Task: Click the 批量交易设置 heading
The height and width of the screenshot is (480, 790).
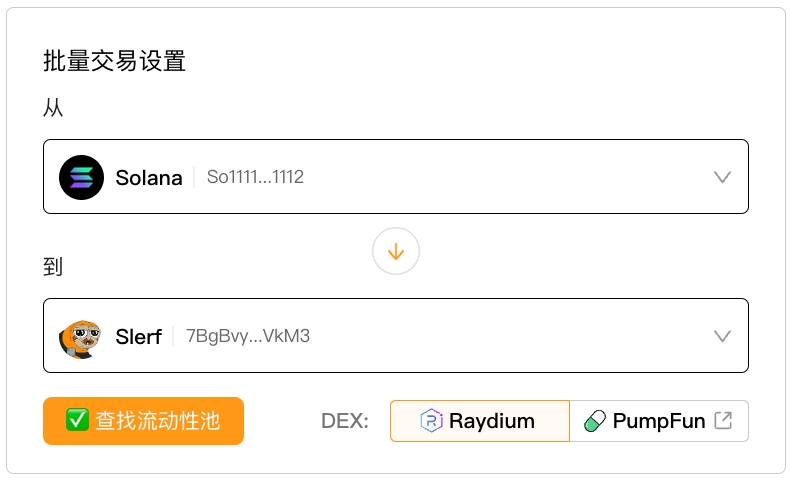Action: pyautogui.click(x=114, y=61)
